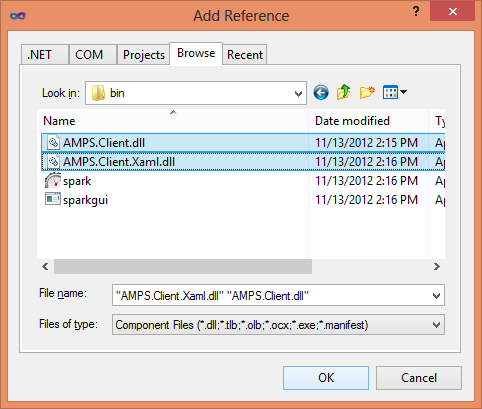Click the scroll right arrow
The image size is (482, 409).
437,267
